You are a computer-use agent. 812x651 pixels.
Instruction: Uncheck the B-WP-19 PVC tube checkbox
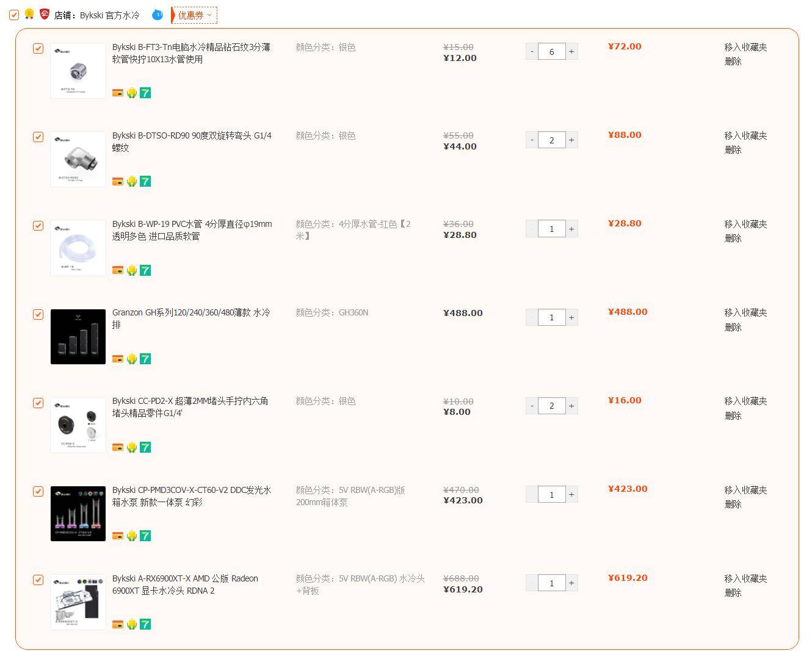[38, 226]
